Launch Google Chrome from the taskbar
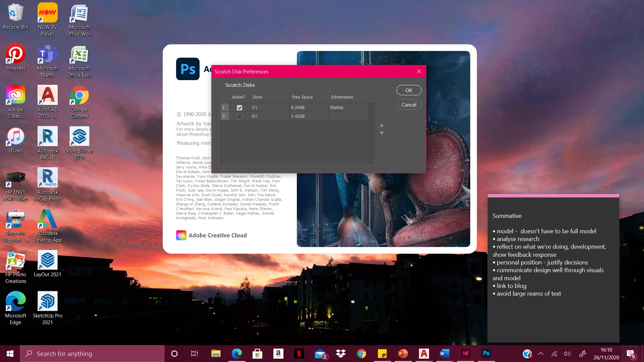The width and height of the screenshot is (644, 362). (361, 353)
